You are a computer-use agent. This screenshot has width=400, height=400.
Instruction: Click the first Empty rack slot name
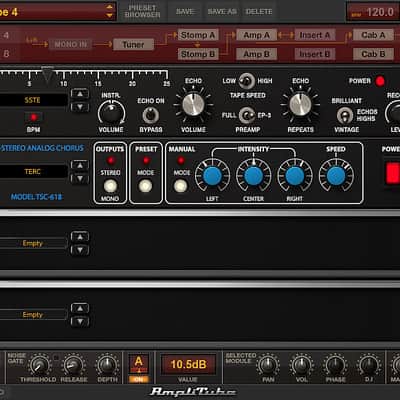(33, 243)
